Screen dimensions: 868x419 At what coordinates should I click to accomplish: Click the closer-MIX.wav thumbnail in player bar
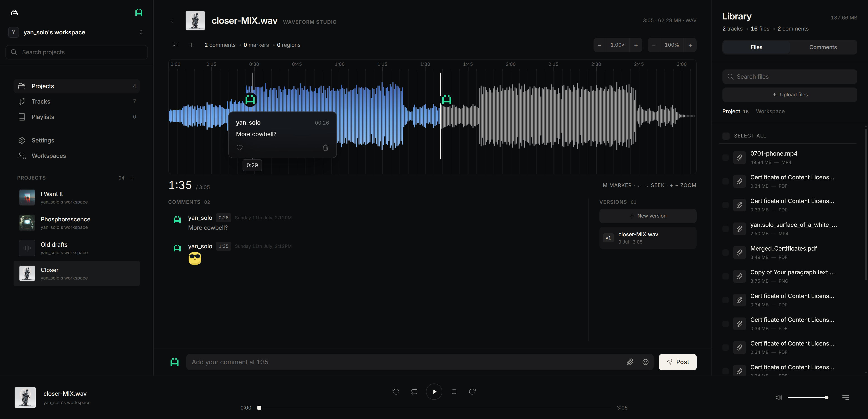click(x=25, y=398)
